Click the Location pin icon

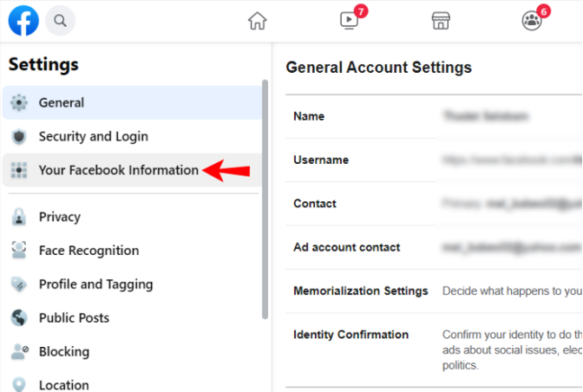pyautogui.click(x=19, y=384)
